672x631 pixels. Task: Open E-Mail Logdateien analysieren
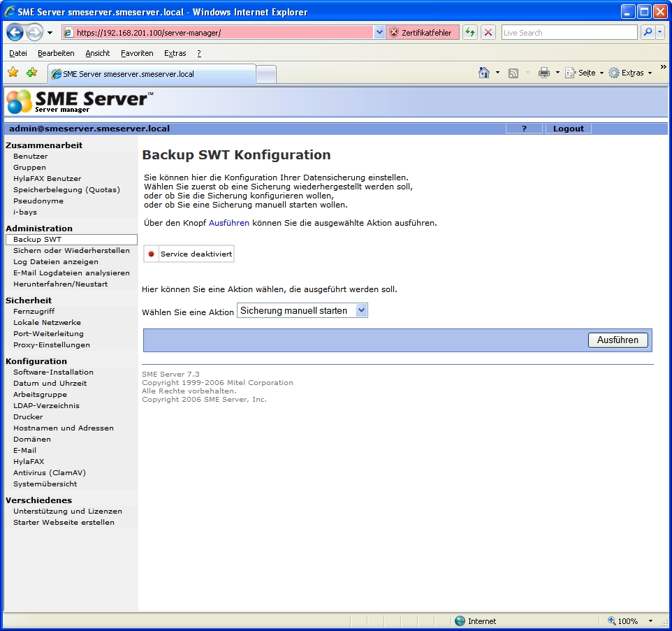71,273
